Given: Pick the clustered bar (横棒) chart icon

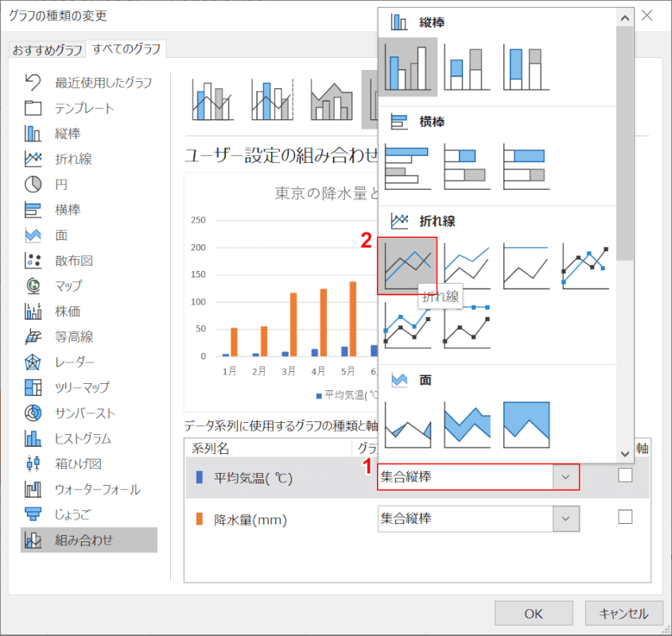Looking at the screenshot, I should point(407,167).
